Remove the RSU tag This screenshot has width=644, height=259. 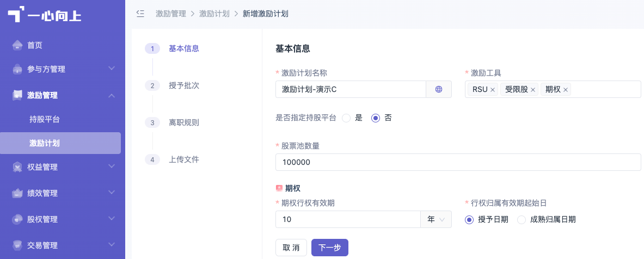pyautogui.click(x=493, y=89)
